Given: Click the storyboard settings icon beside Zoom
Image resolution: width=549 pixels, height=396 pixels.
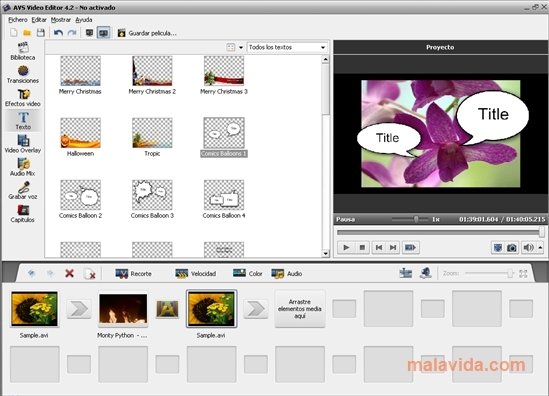Looking at the screenshot, I should click(425, 273).
